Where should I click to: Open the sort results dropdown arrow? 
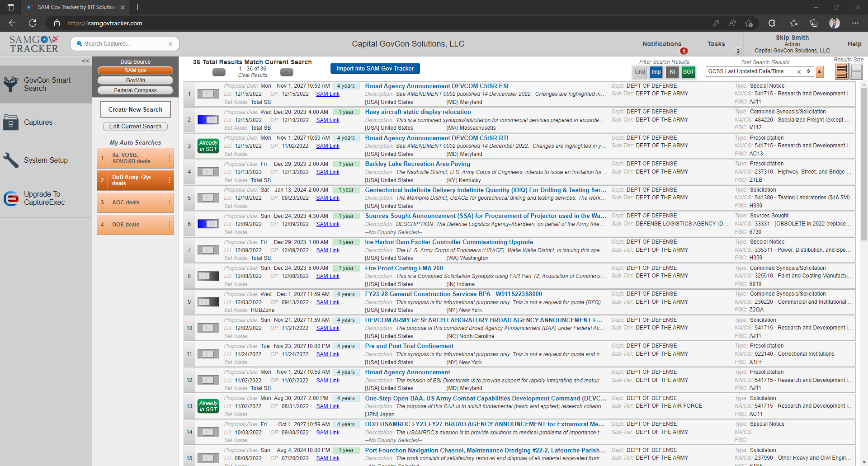[809, 71]
